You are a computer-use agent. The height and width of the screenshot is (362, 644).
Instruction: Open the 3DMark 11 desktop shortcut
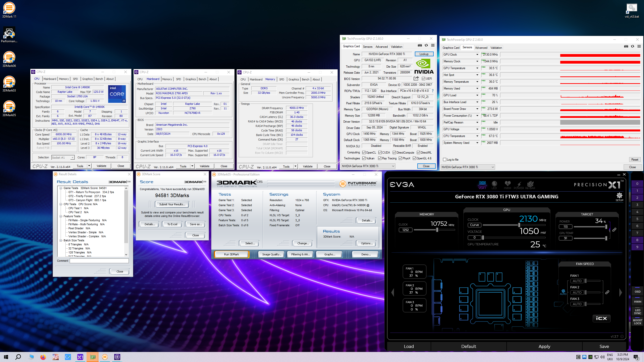9,10
